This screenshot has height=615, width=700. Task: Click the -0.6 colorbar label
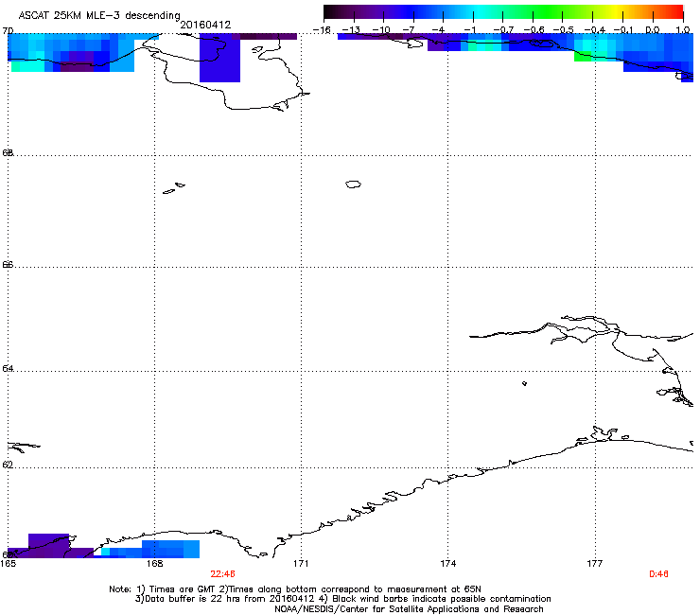pos(534,30)
